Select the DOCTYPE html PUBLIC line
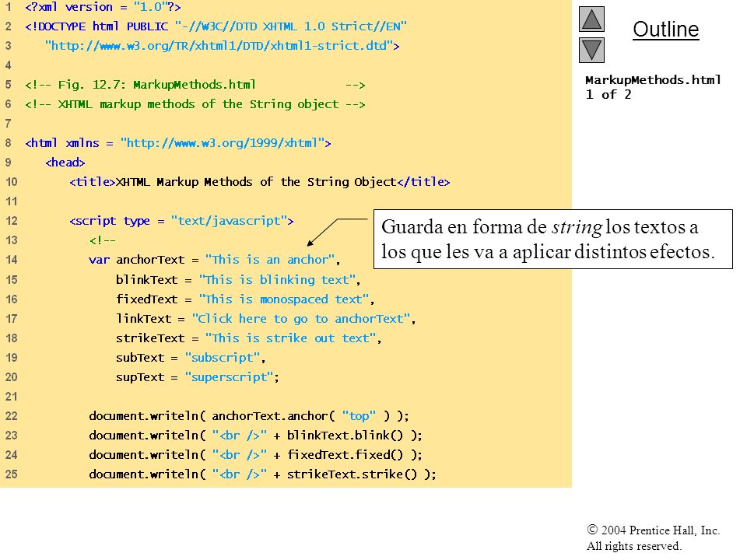The height and width of the screenshot is (560, 747). coord(216,26)
